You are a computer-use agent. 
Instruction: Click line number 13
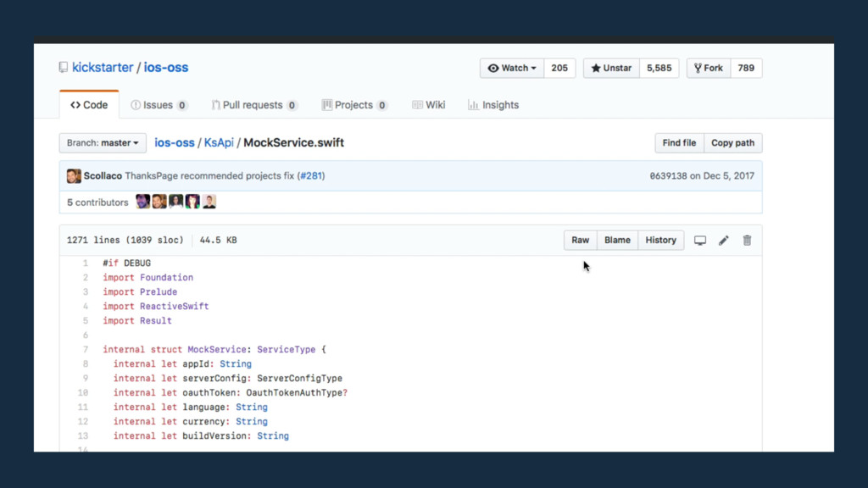[83, 436]
